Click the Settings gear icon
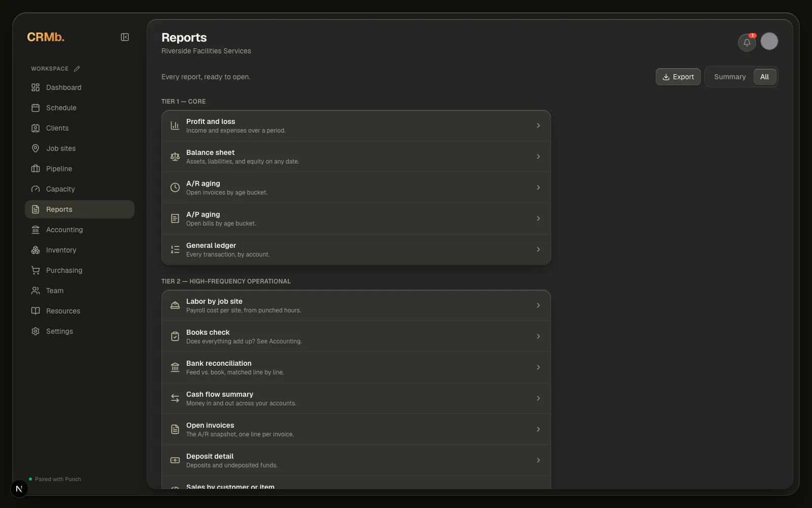 click(x=36, y=331)
